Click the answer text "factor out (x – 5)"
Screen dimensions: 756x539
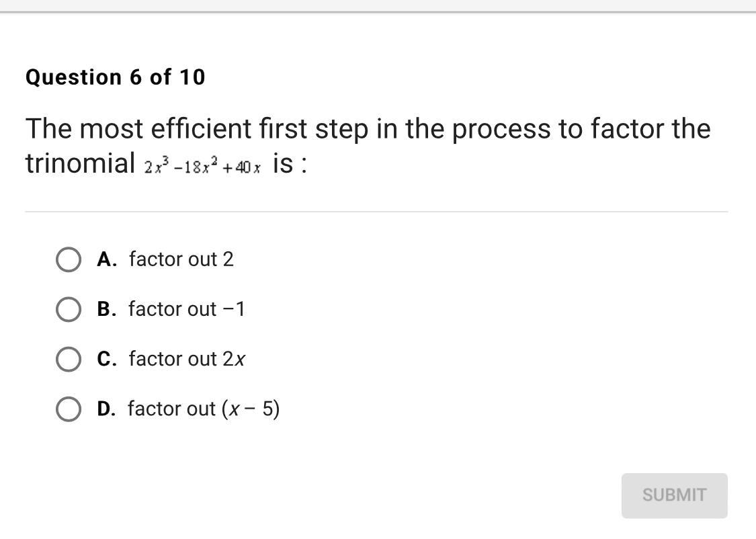click(204, 409)
